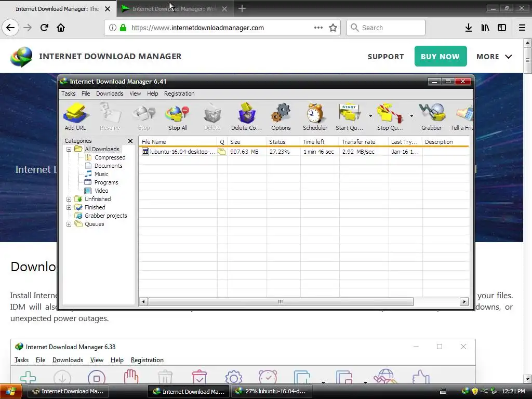
Task: Open Downloads menu in IDM 6.41
Action: [110, 94]
